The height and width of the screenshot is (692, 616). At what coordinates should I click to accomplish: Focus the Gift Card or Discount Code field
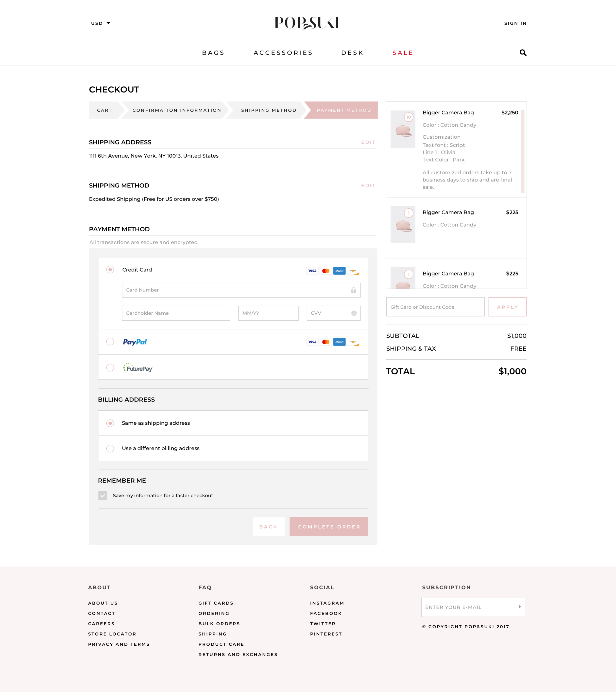pos(435,307)
